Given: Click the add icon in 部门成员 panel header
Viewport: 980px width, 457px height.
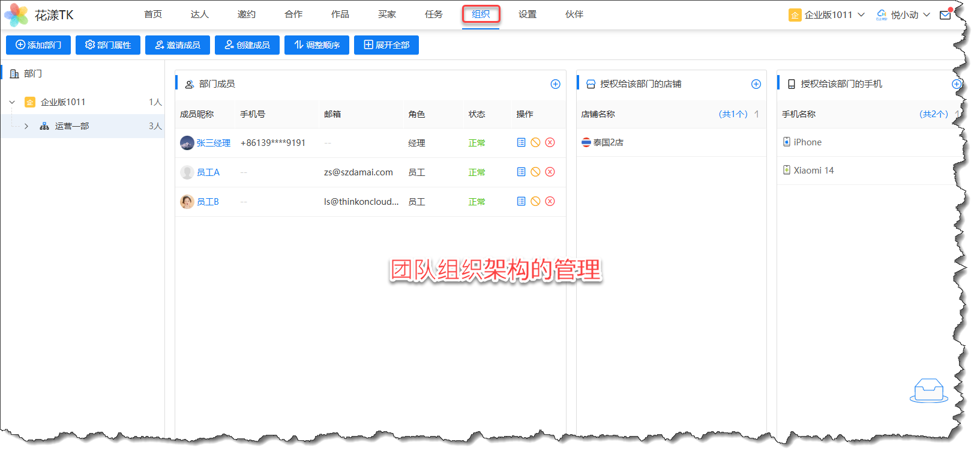Looking at the screenshot, I should (x=555, y=84).
